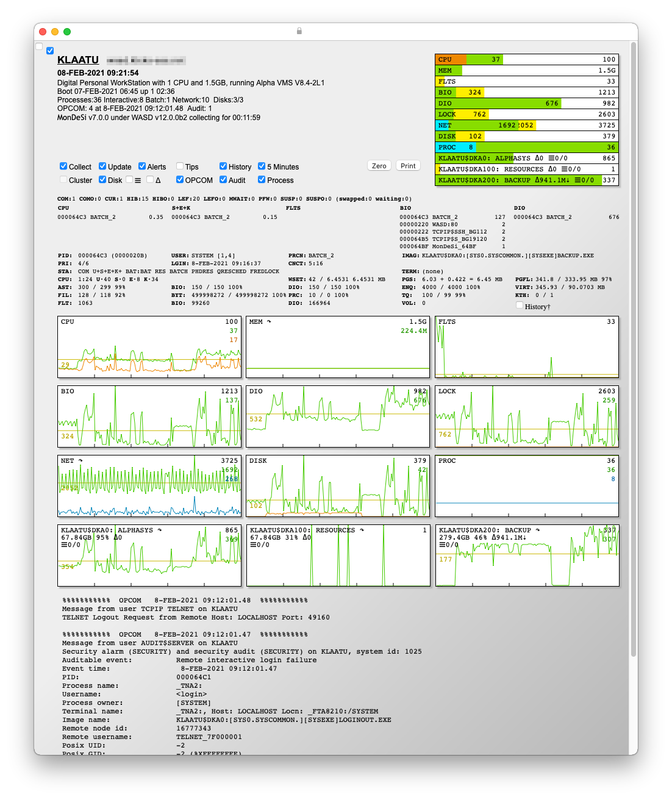672x800 pixels.
Task: Click the PROC bar in summary panel
Action: pos(527,148)
